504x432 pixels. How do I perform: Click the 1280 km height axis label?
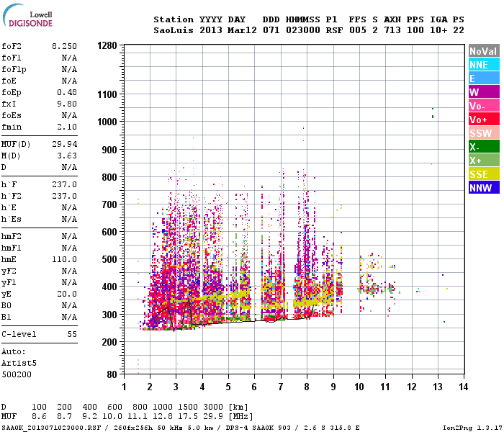[x=107, y=45]
